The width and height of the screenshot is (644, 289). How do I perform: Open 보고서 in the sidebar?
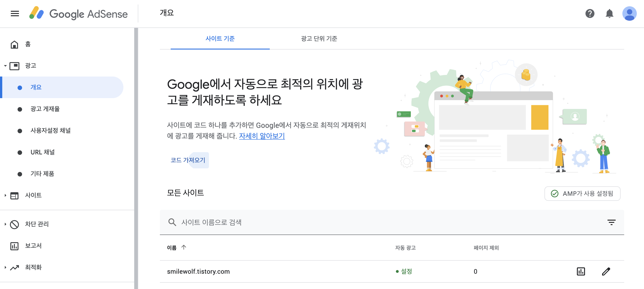pyautogui.click(x=33, y=246)
